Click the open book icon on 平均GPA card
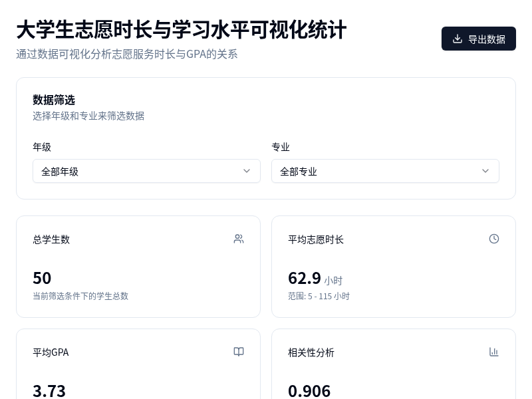532x399 pixels. (x=239, y=352)
